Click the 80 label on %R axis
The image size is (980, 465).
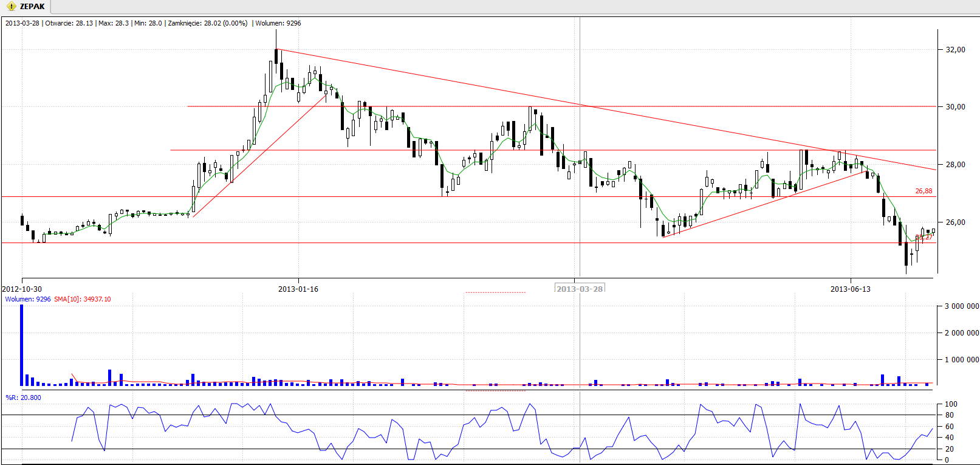tap(949, 415)
